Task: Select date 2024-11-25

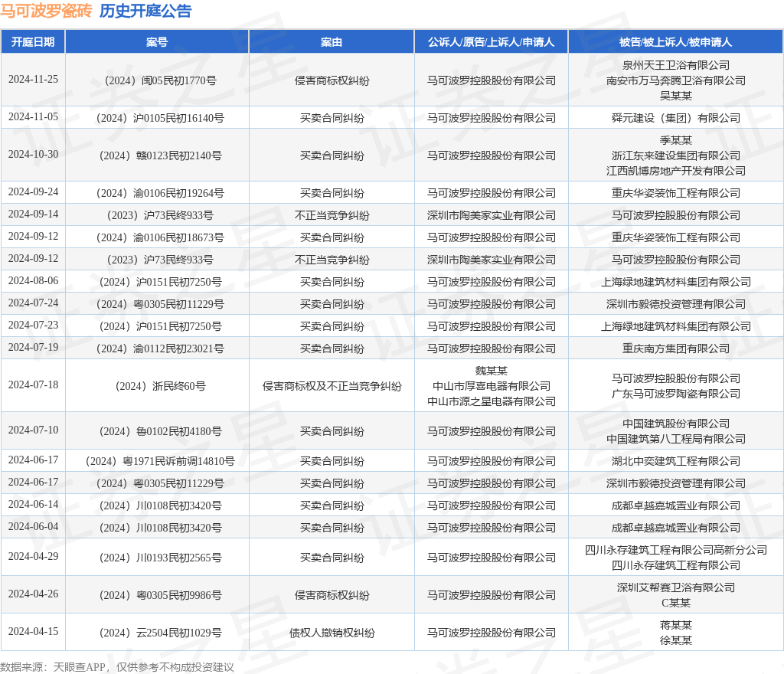Action: [x=33, y=80]
